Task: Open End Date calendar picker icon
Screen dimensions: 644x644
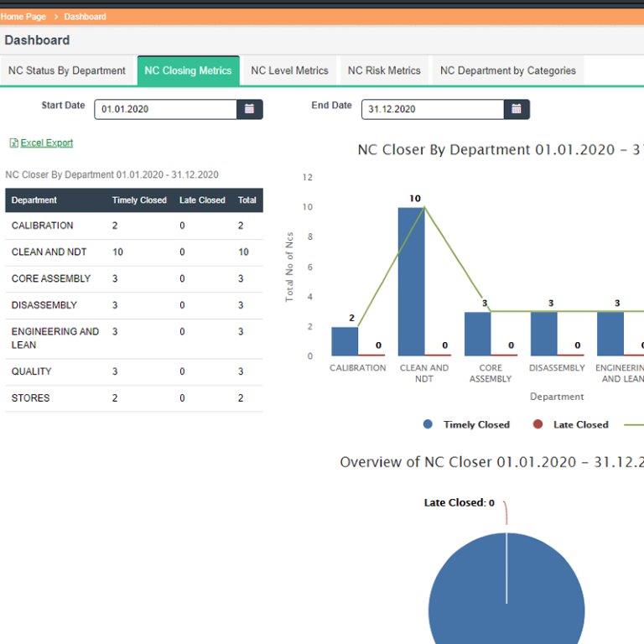Action: (517, 109)
